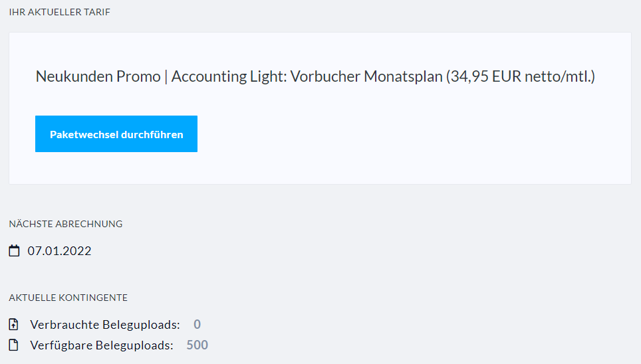Click the used uploads value 0
The height and width of the screenshot is (364, 641).
tap(197, 324)
